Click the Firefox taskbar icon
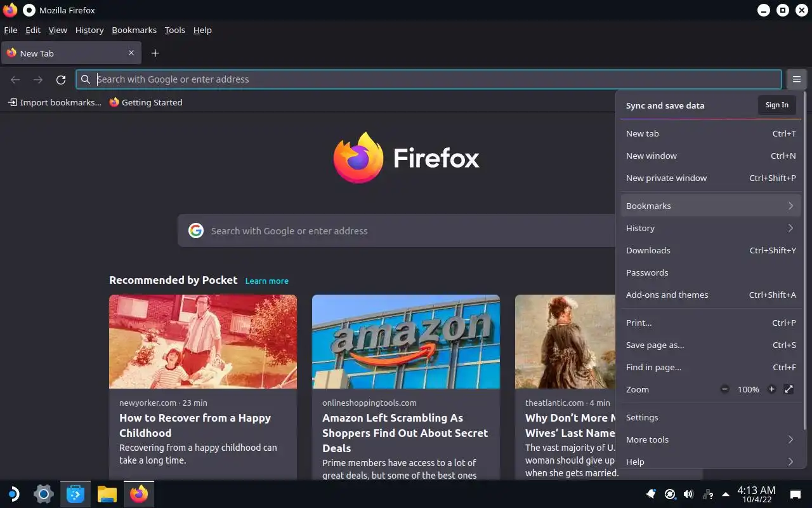This screenshot has width=812, height=508. click(x=139, y=493)
